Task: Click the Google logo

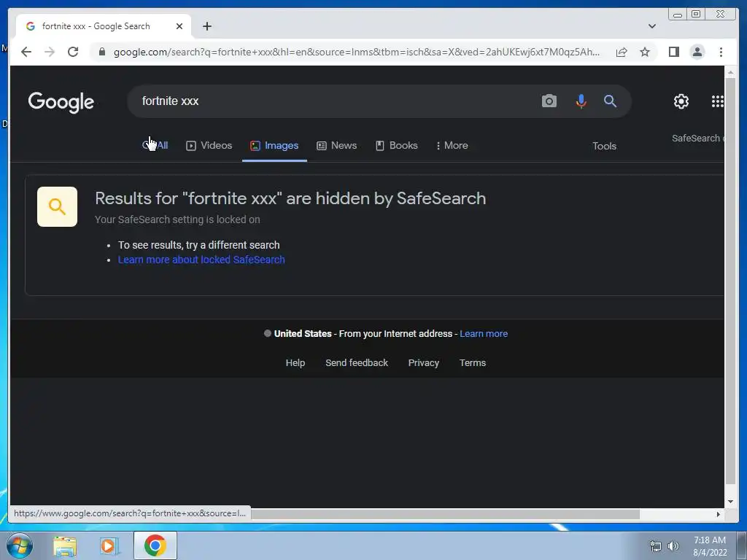Action: [x=61, y=102]
